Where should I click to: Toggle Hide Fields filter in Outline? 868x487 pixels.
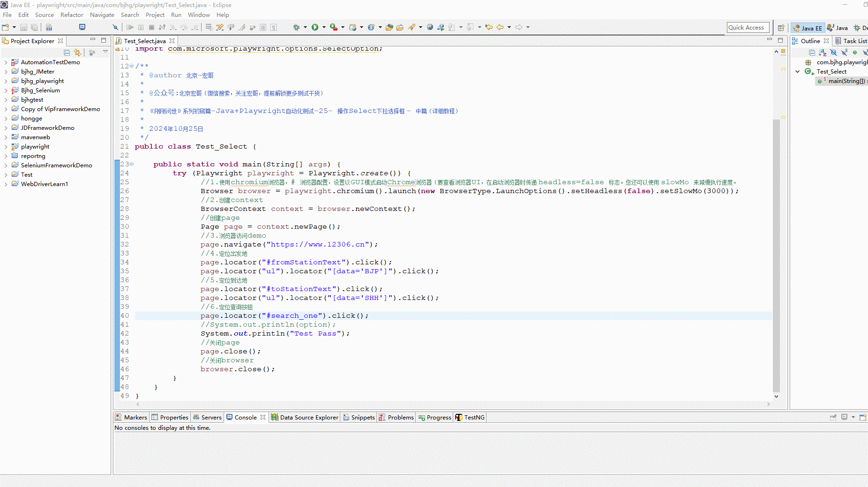pos(833,52)
